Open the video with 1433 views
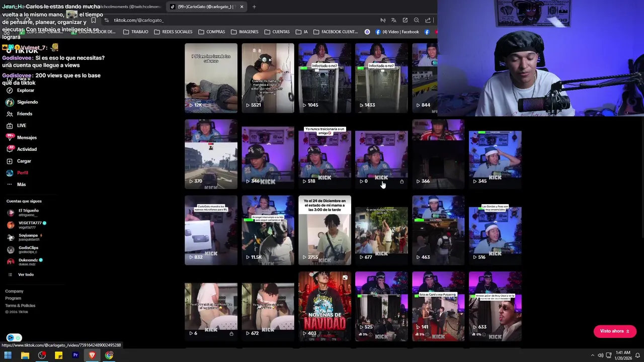This screenshot has width=644, height=362. 381,78
